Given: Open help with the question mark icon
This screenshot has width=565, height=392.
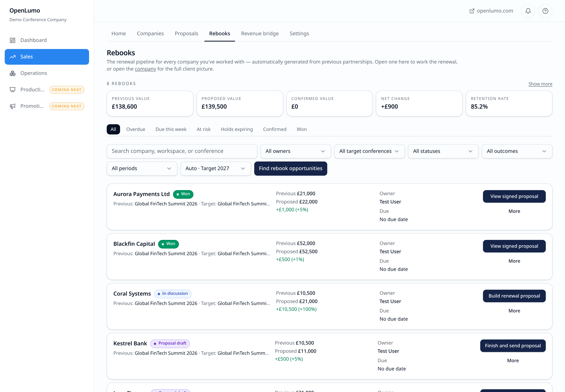Looking at the screenshot, I should (x=545, y=11).
